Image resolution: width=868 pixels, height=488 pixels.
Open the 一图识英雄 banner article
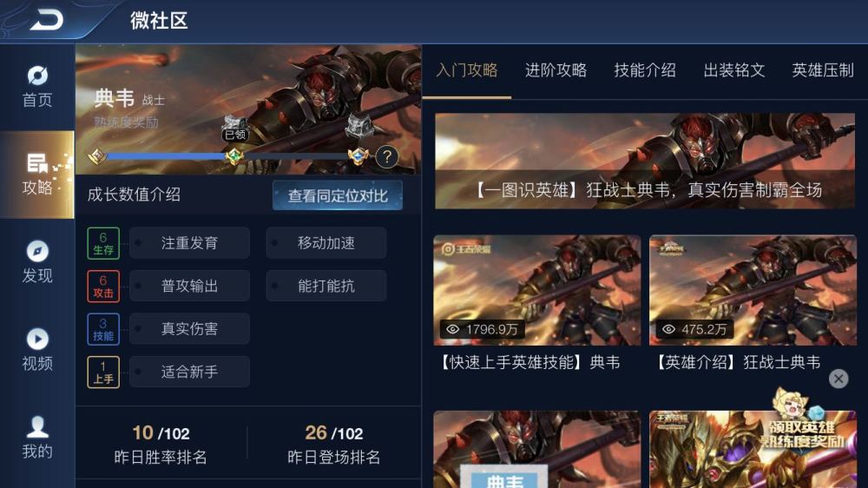[x=645, y=162]
